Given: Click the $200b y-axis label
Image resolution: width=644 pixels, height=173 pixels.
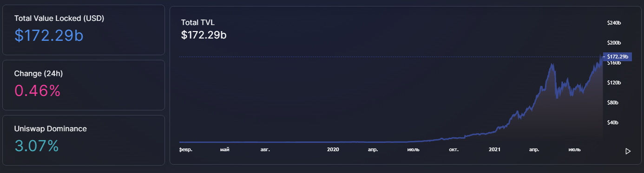Looking at the screenshot, I should (614, 43).
